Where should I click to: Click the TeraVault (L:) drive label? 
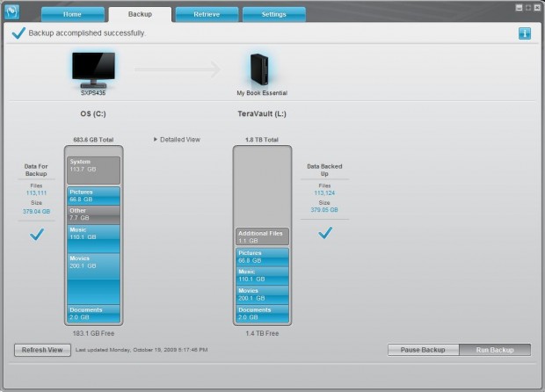[262, 114]
